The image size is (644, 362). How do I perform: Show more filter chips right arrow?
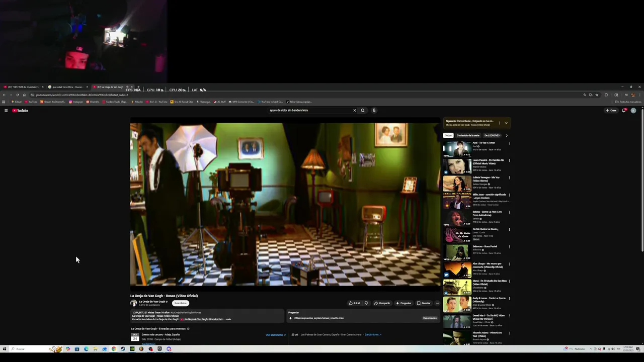click(x=507, y=135)
